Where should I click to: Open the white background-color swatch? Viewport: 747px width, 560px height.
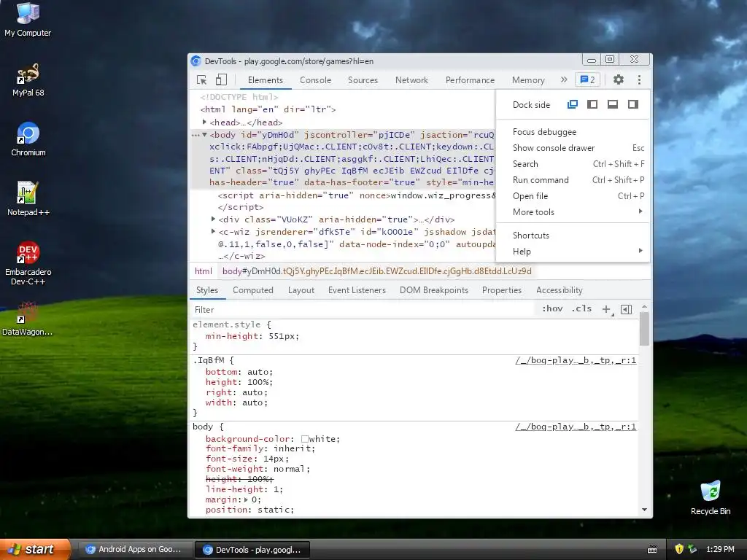tap(304, 439)
